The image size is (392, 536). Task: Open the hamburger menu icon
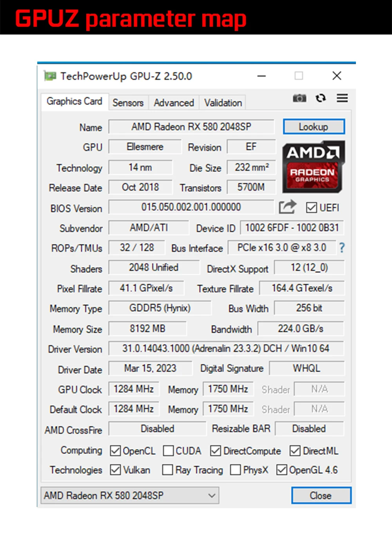342,98
